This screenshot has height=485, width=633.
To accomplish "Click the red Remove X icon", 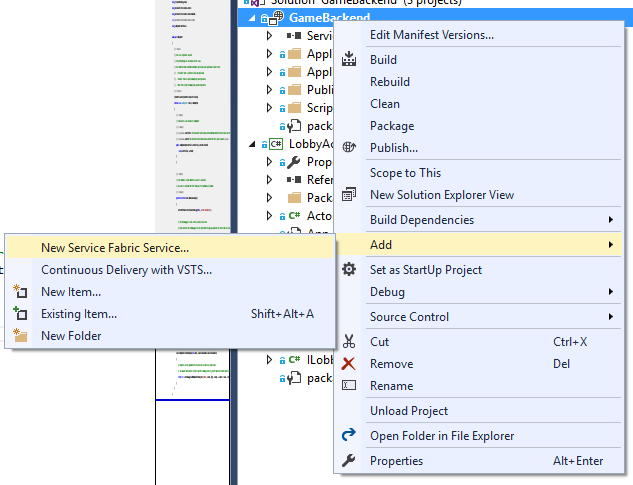I will (x=349, y=364).
